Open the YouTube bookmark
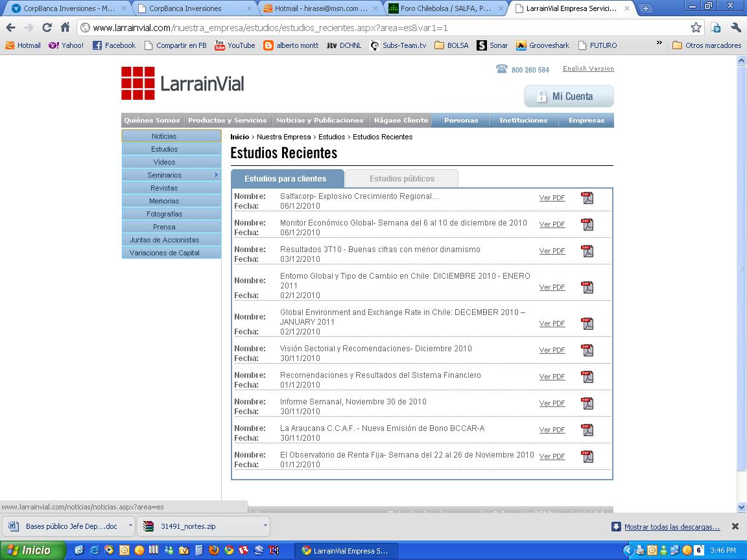This screenshot has width=747, height=560. click(x=235, y=45)
